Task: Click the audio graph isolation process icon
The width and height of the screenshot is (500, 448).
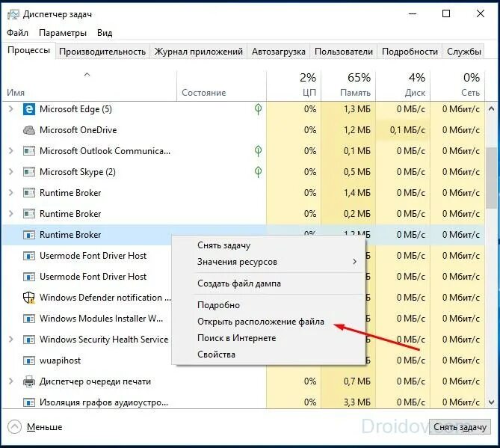Action: [x=29, y=402]
